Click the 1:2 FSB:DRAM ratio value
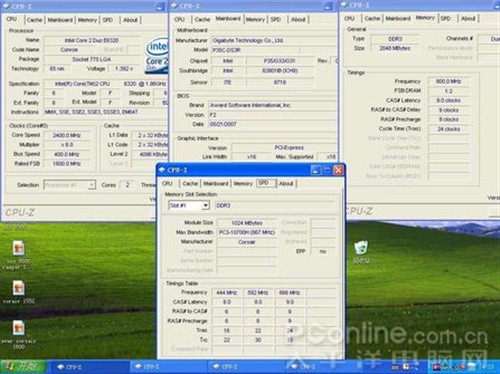 point(449,91)
